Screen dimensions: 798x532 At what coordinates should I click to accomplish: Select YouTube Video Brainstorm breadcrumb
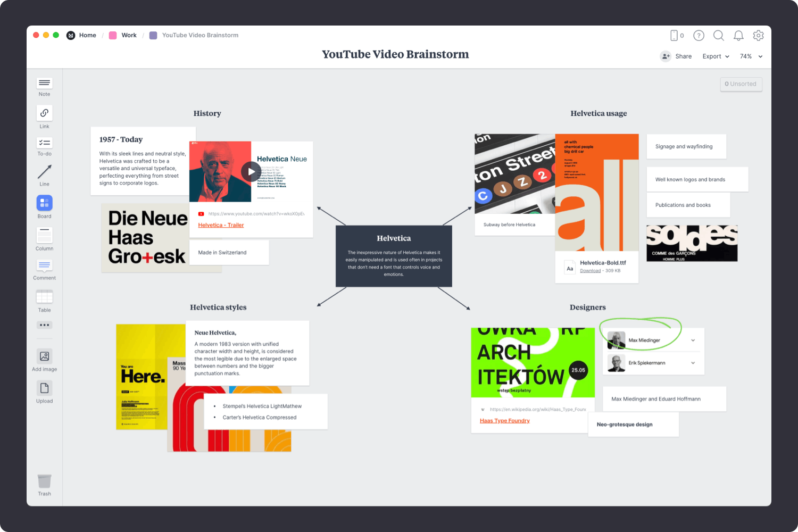200,36
